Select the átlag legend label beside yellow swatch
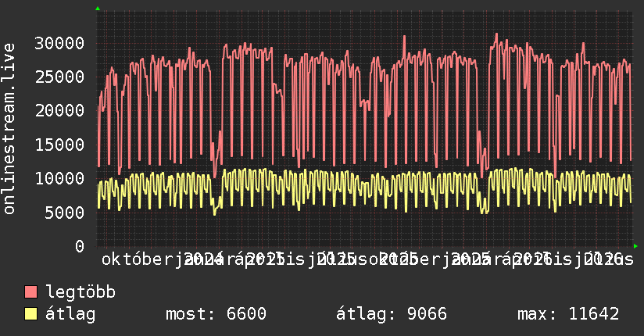This screenshot has width=644, height=336. tap(70, 314)
